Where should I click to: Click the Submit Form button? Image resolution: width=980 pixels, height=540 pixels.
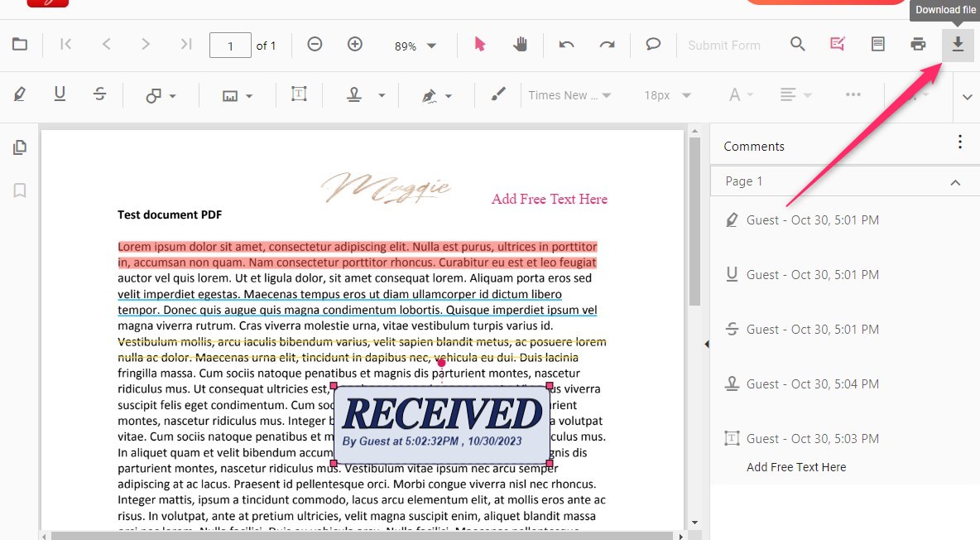[724, 45]
